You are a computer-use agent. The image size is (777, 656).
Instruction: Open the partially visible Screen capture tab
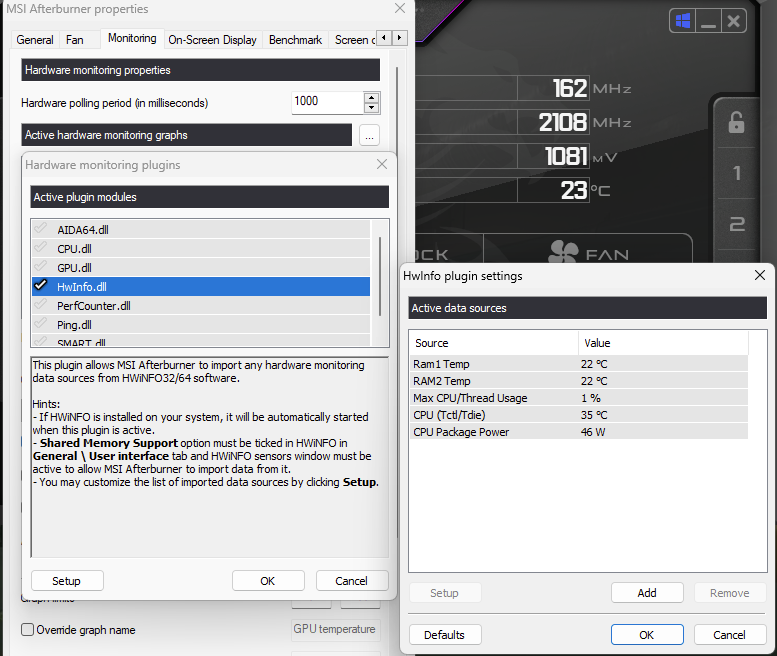353,40
